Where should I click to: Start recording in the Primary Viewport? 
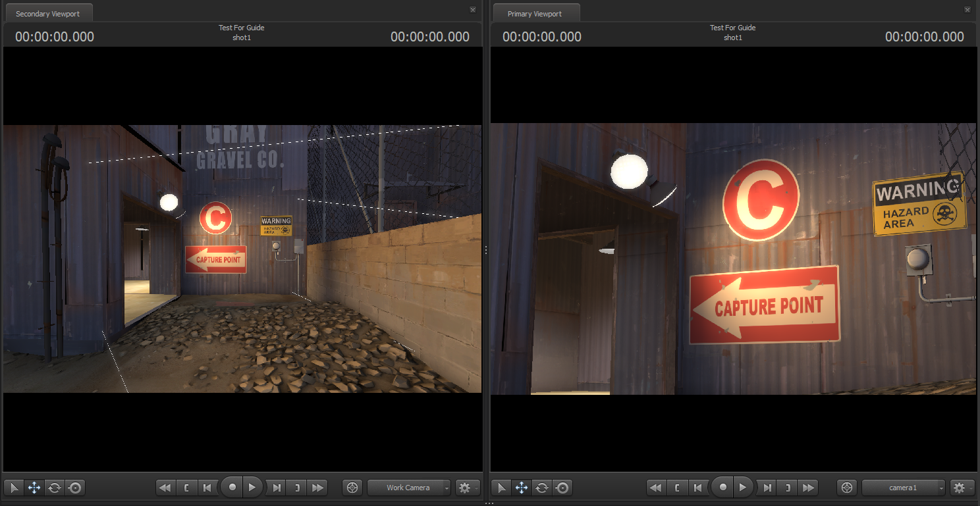[722, 488]
